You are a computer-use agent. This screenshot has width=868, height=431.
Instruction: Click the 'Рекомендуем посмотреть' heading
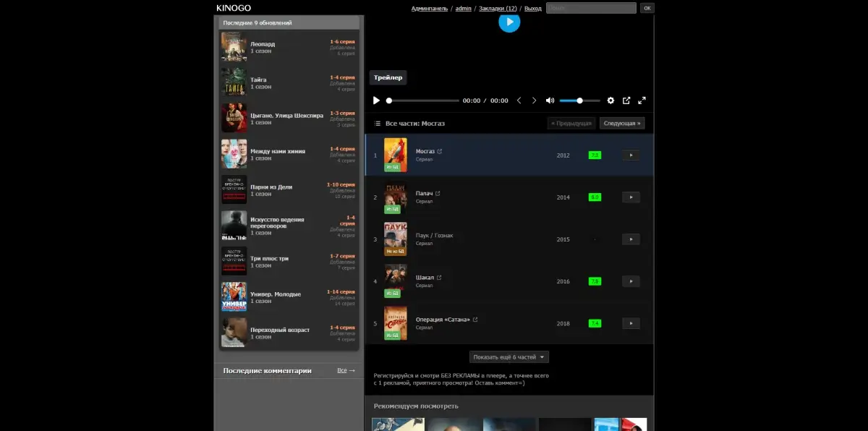point(416,406)
